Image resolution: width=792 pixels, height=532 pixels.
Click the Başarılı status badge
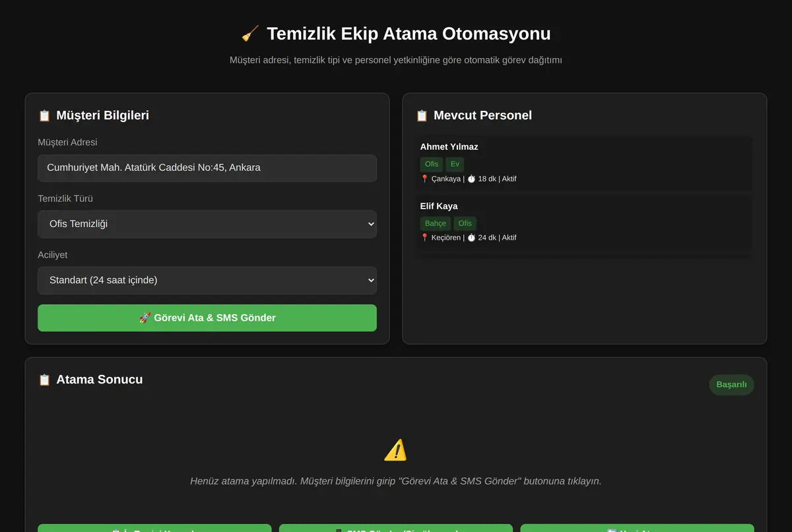(x=731, y=385)
